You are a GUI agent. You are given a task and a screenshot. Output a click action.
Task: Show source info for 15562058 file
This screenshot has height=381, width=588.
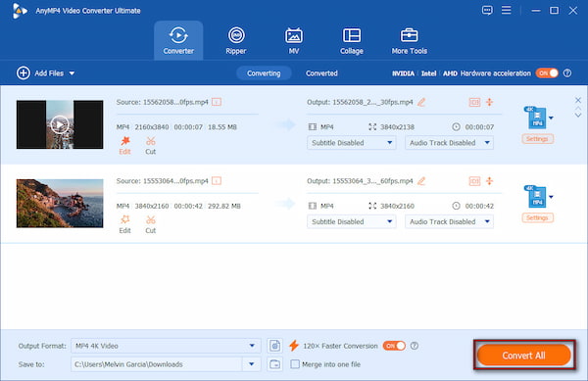point(217,102)
